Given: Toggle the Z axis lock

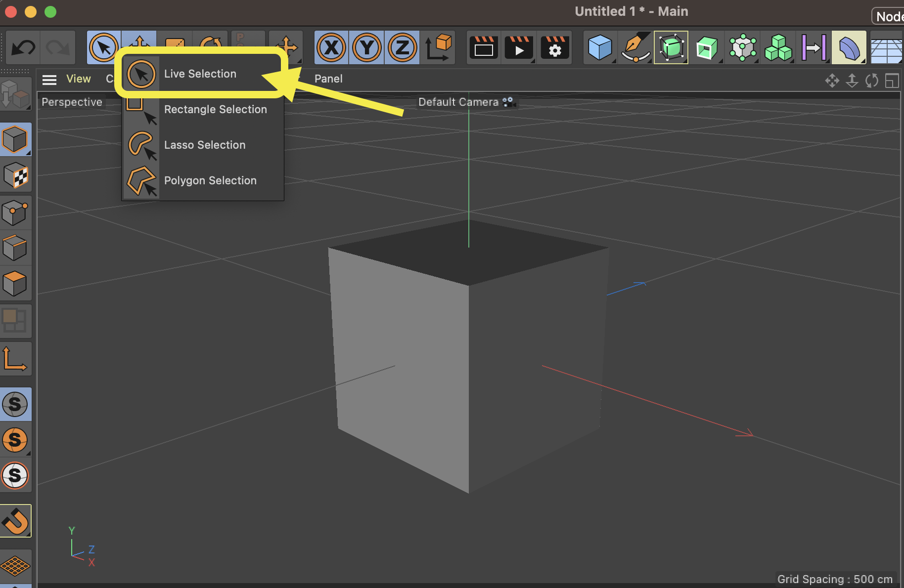Looking at the screenshot, I should tap(402, 47).
